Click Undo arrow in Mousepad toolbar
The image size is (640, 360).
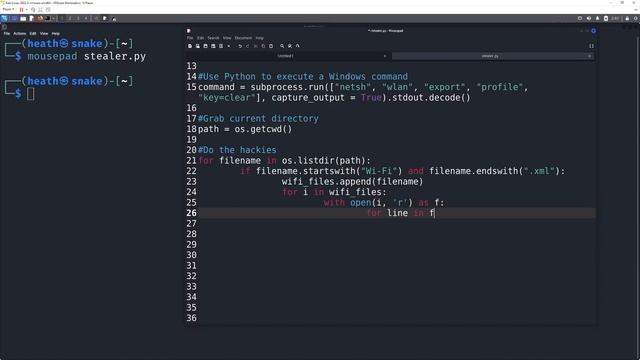point(240,46)
